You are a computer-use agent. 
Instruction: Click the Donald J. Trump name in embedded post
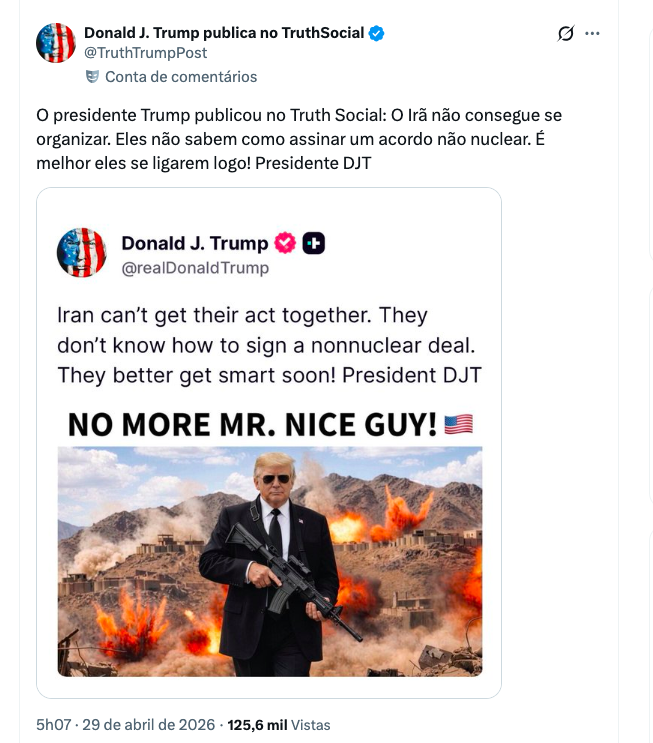click(194, 243)
